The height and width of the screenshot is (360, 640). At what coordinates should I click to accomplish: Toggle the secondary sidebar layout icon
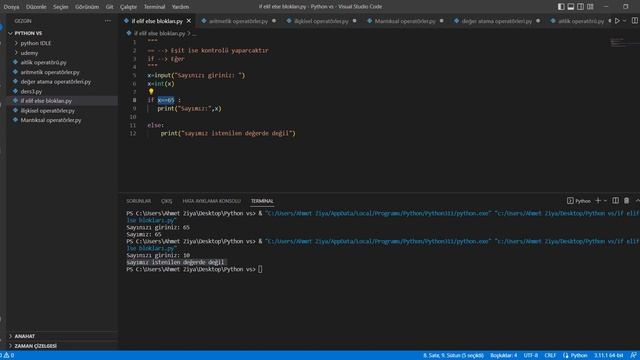click(x=580, y=7)
